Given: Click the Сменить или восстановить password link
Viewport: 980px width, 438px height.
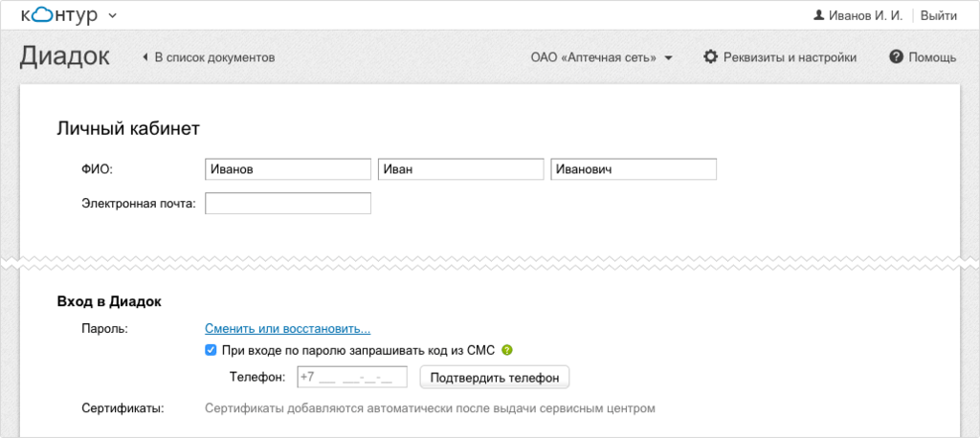Looking at the screenshot, I should (287, 329).
